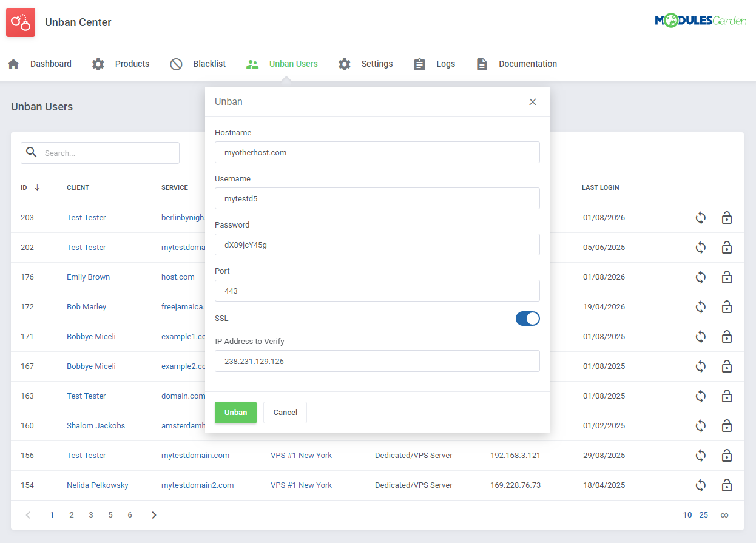Set page size to 25 entries

(x=703, y=514)
